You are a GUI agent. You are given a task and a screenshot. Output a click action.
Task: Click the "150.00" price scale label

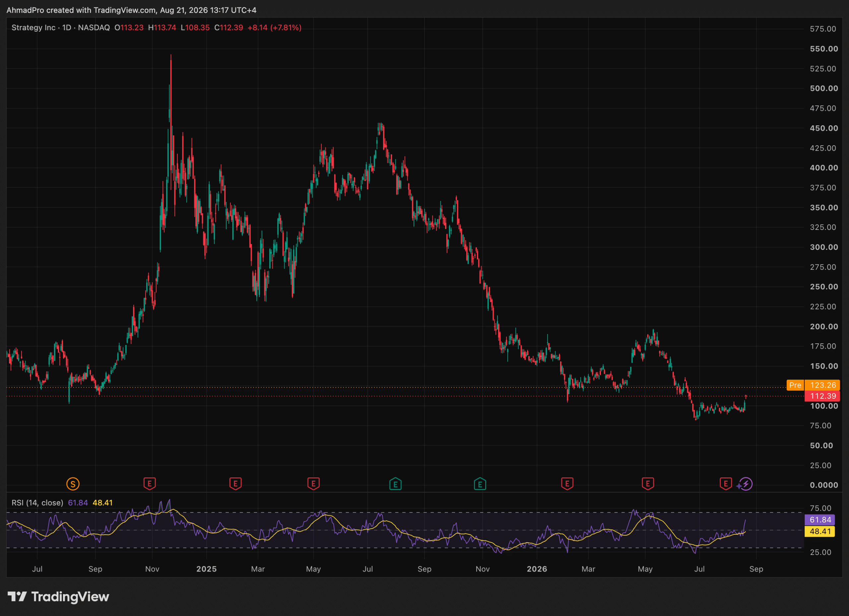coord(824,366)
